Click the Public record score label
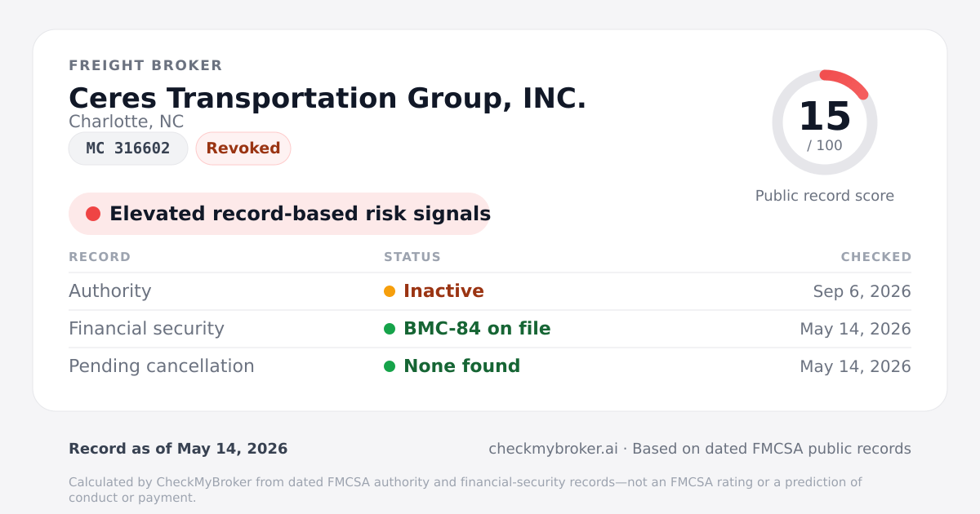 [825, 196]
